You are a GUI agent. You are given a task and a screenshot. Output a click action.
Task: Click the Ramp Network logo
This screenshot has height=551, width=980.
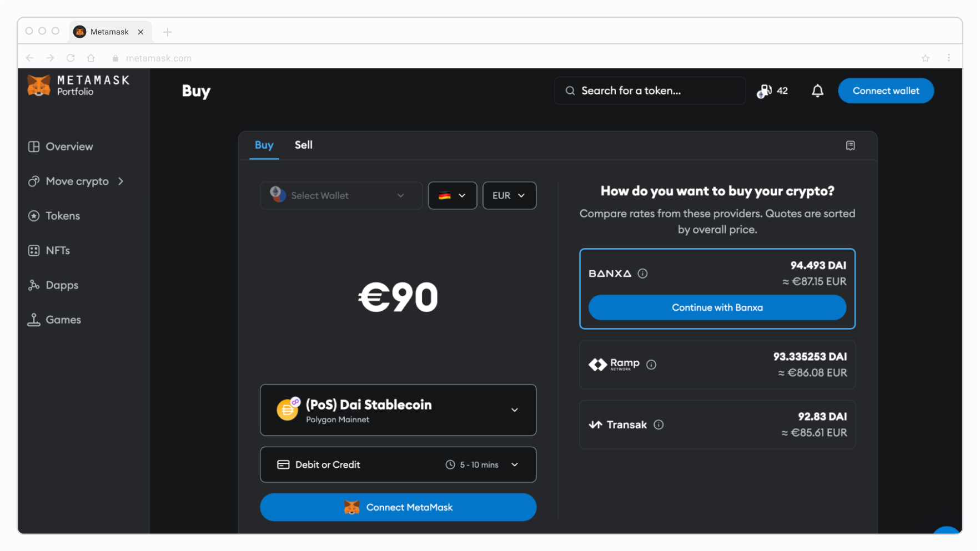(x=614, y=365)
